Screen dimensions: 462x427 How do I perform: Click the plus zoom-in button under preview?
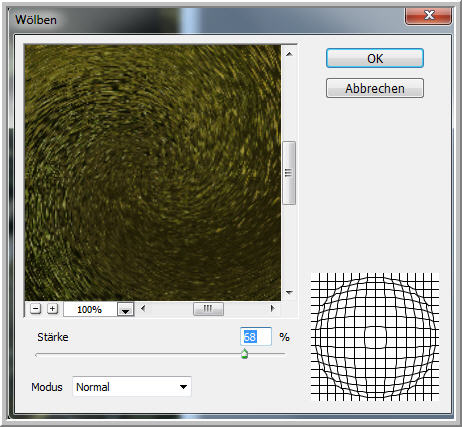(x=52, y=309)
